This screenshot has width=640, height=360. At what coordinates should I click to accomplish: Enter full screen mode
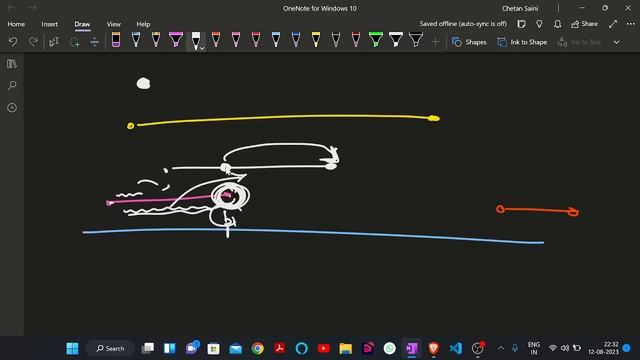pos(613,24)
